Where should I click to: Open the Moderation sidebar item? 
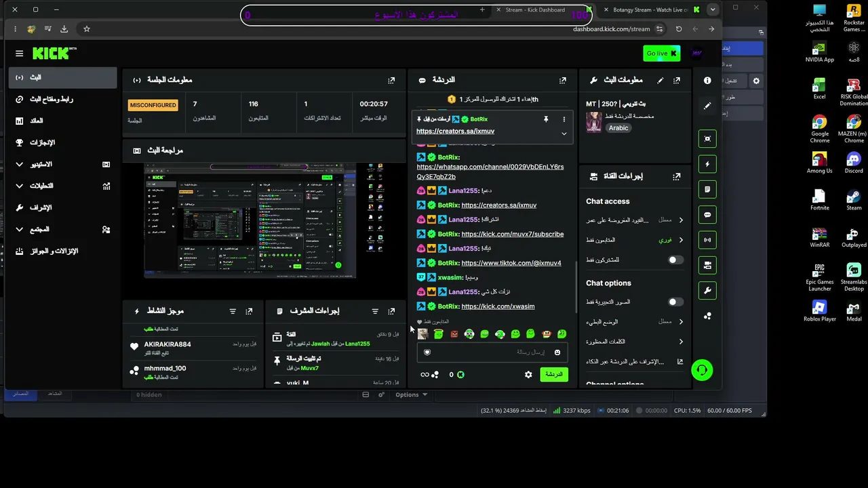tap(62, 207)
